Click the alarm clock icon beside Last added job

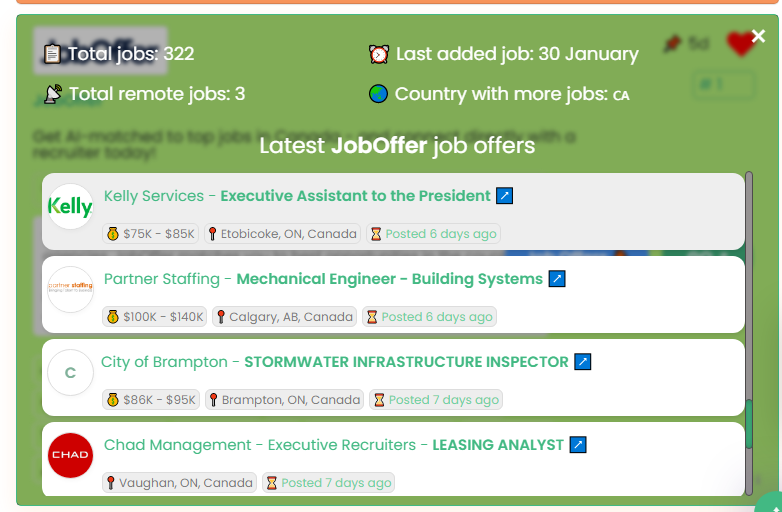click(379, 54)
